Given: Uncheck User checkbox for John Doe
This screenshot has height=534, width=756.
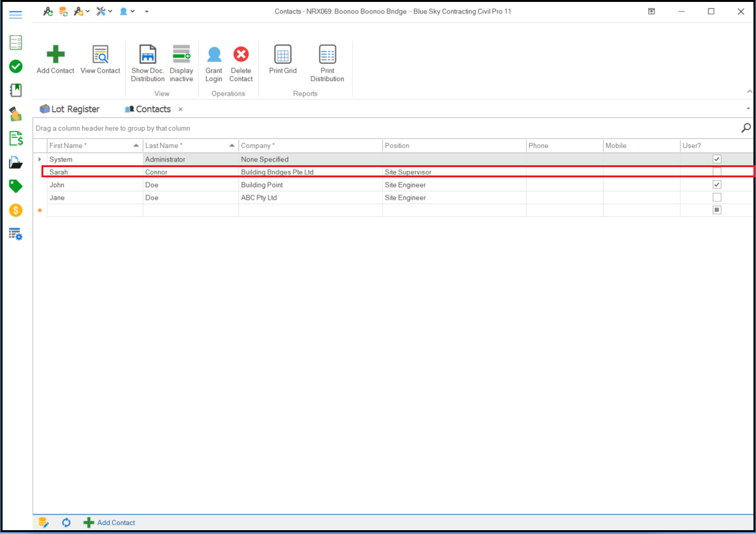Looking at the screenshot, I should tap(716, 184).
